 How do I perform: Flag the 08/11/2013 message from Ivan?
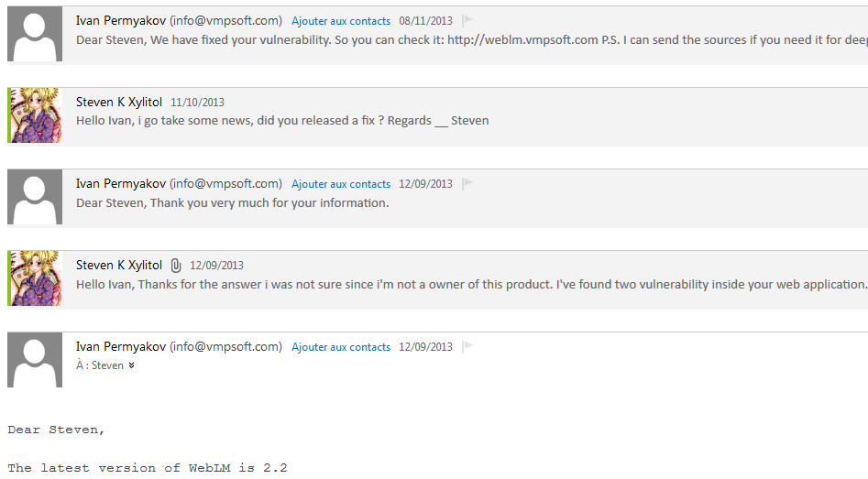coord(467,20)
